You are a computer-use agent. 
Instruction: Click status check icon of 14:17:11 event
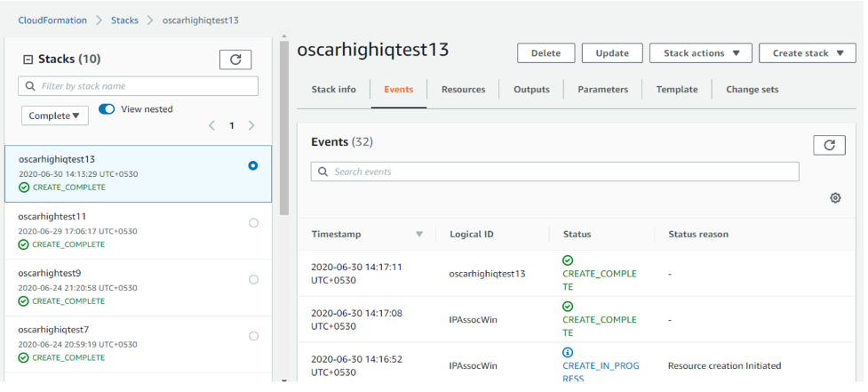[568, 260]
